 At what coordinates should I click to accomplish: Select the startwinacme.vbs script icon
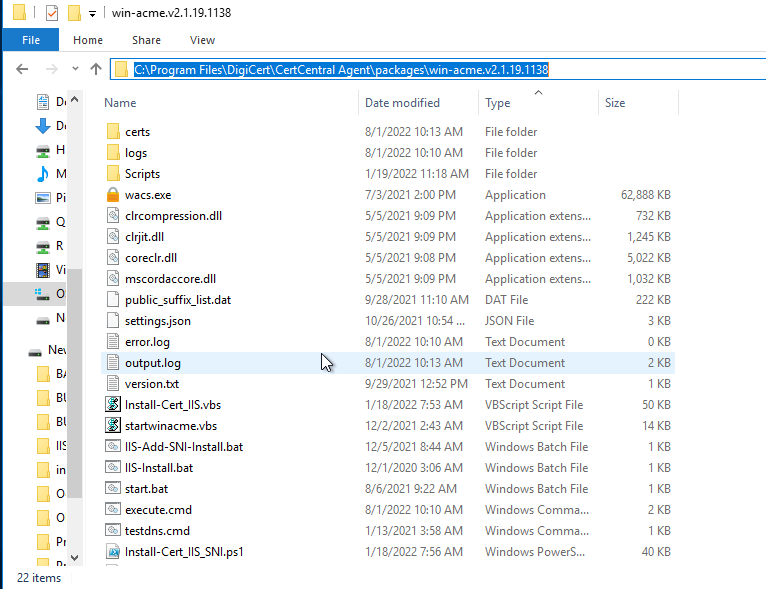tap(113, 425)
